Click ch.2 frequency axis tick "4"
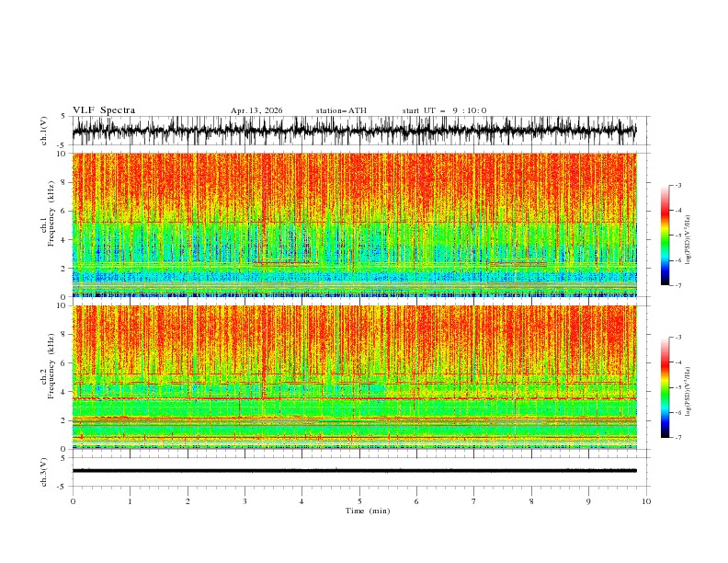The image size is (728, 563). click(63, 392)
